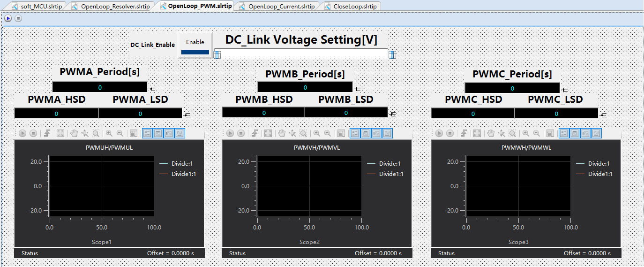
Task: Select the rectangle zoom tool in Scope1
Action: coord(96,133)
